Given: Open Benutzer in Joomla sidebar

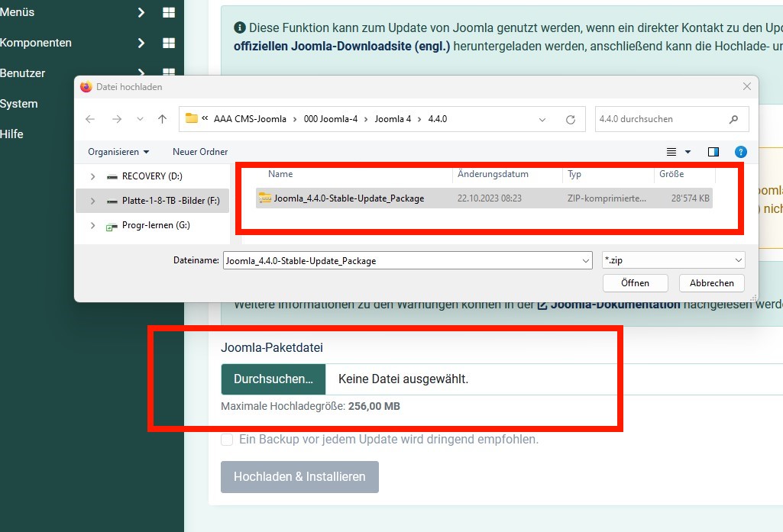Looking at the screenshot, I should [x=22, y=73].
